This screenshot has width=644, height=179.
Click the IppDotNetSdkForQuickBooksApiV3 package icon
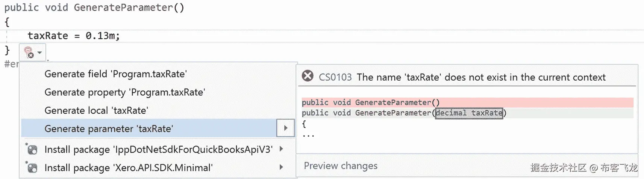tap(32, 150)
